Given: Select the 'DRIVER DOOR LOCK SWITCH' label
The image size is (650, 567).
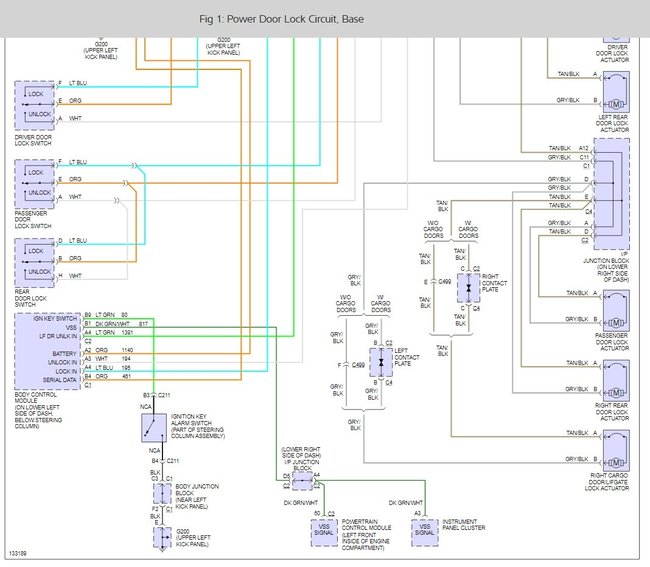Looking at the screenshot, I should click(x=33, y=140).
